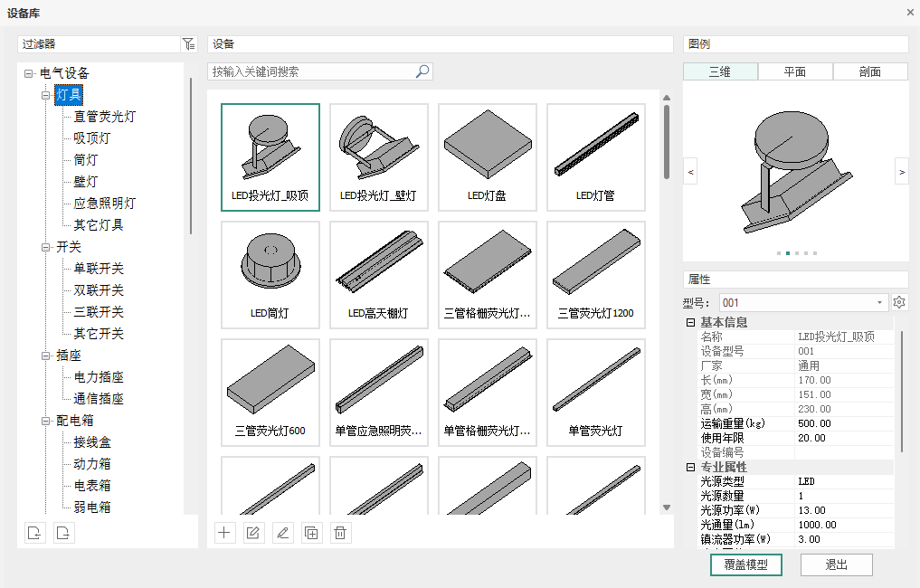Screen dimensions: 920x588
Task: Click the pencil rename icon
Action: click(282, 533)
